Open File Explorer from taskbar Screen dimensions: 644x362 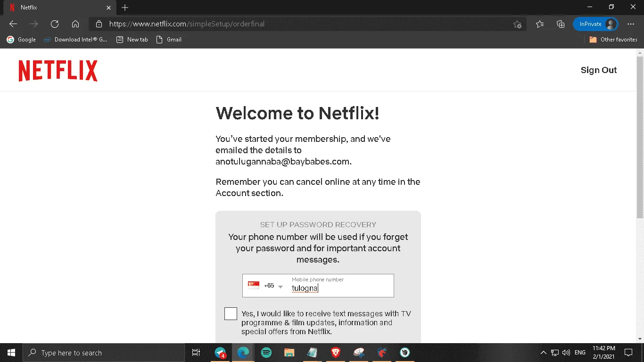(289, 353)
